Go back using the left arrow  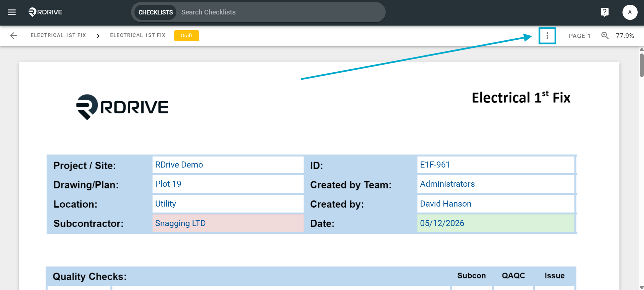(x=13, y=36)
